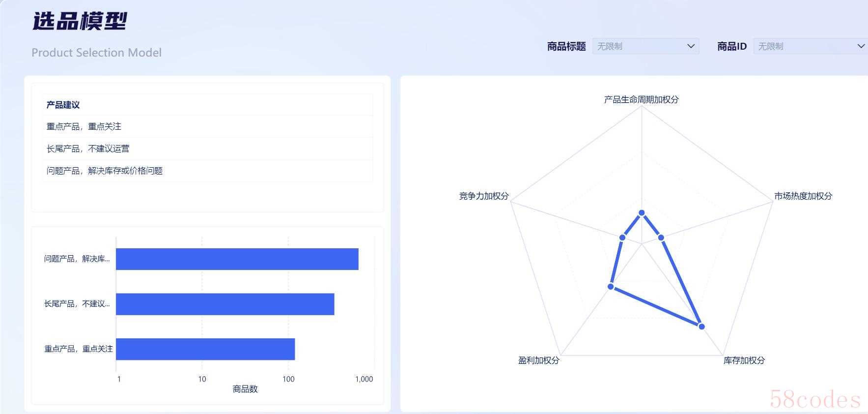This screenshot has width=868, height=414.
Task: Open the 商品ID dropdown filter
Action: 810,46
